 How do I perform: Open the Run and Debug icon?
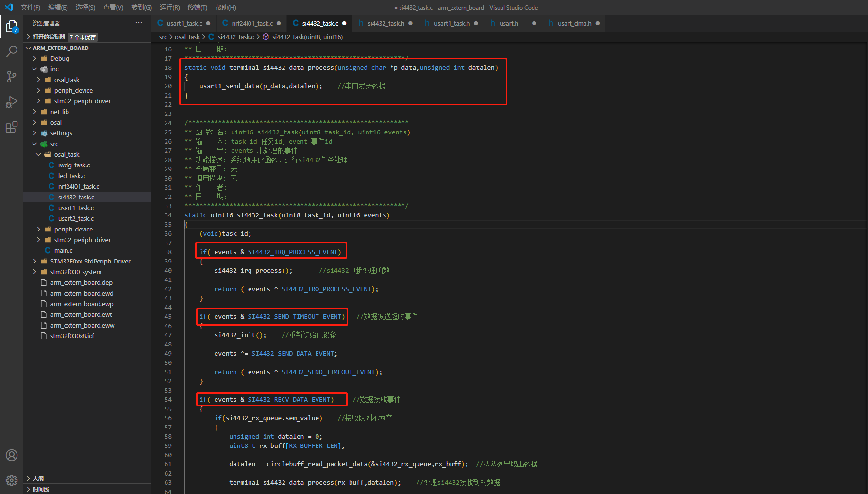coord(12,102)
